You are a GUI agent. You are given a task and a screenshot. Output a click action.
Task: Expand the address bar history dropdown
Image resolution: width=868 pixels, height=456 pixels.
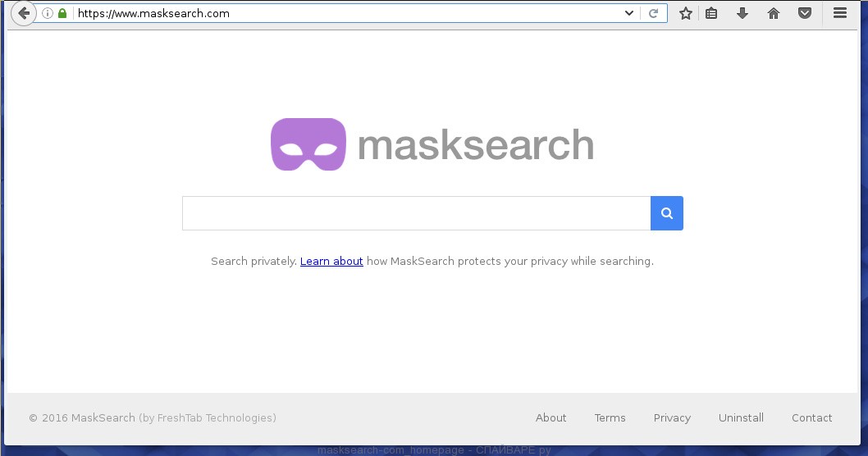pos(629,13)
